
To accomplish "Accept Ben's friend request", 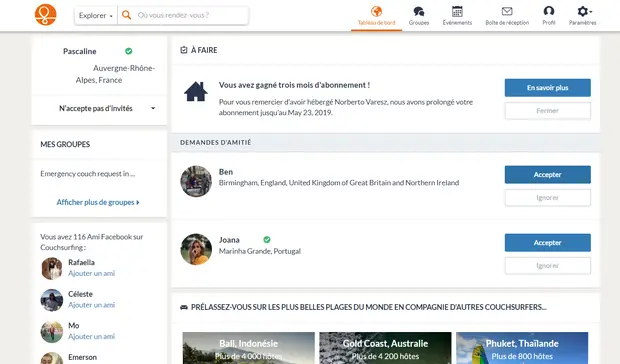I will click(x=548, y=175).
